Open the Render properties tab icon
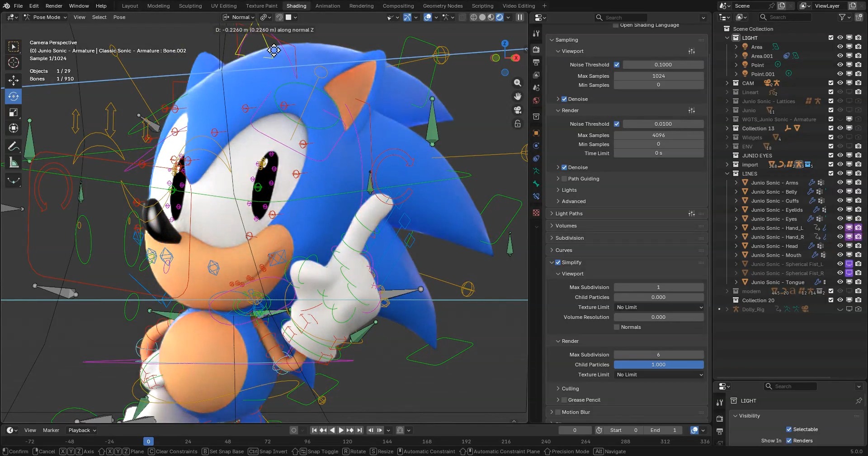 point(536,49)
